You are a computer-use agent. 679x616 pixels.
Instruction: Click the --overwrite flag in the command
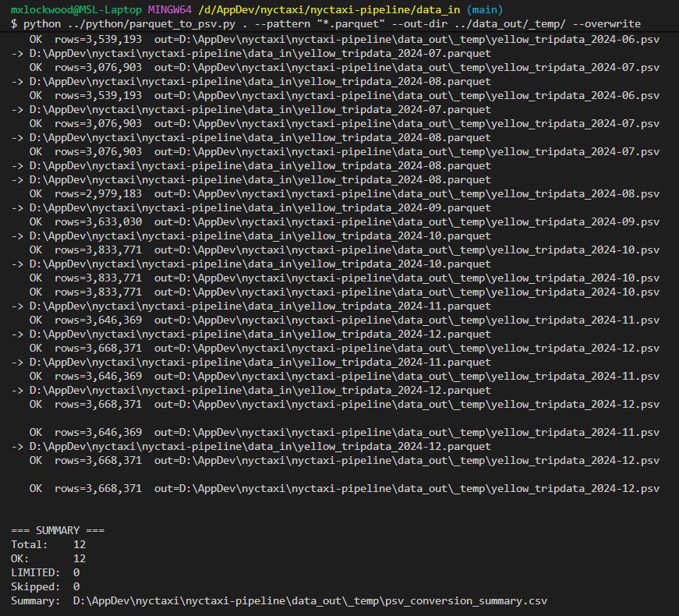coord(607,24)
